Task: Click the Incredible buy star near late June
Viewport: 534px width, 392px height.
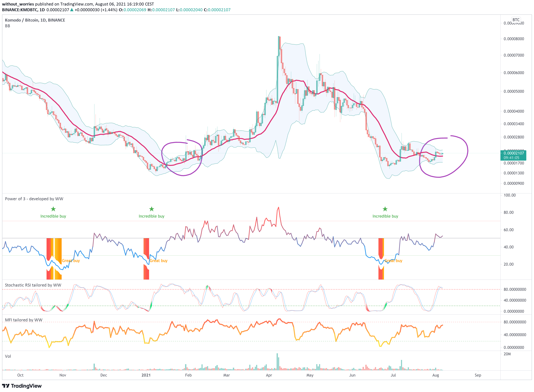Action: (x=385, y=209)
